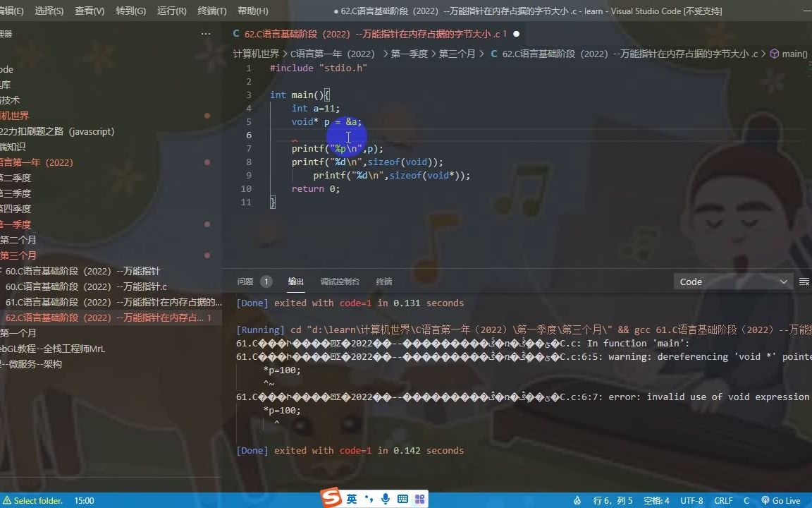The height and width of the screenshot is (508, 812).
Task: Open the Code output channel dropdown
Action: point(733,281)
